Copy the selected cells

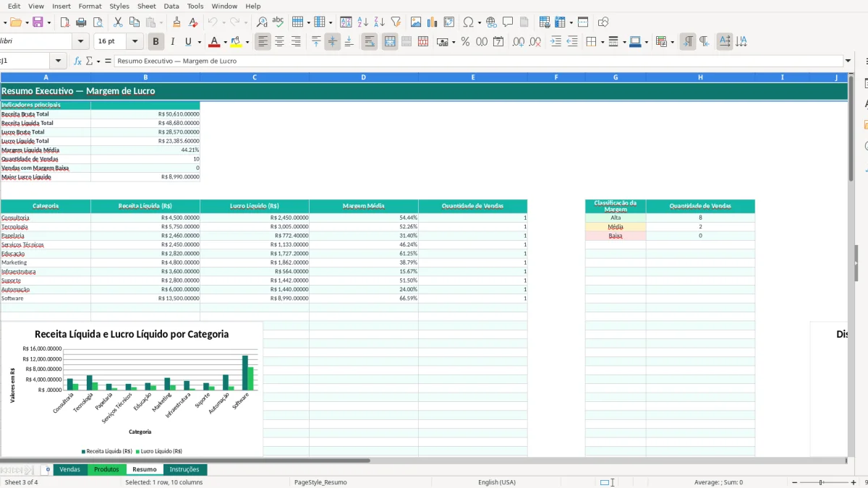pyautogui.click(x=135, y=22)
